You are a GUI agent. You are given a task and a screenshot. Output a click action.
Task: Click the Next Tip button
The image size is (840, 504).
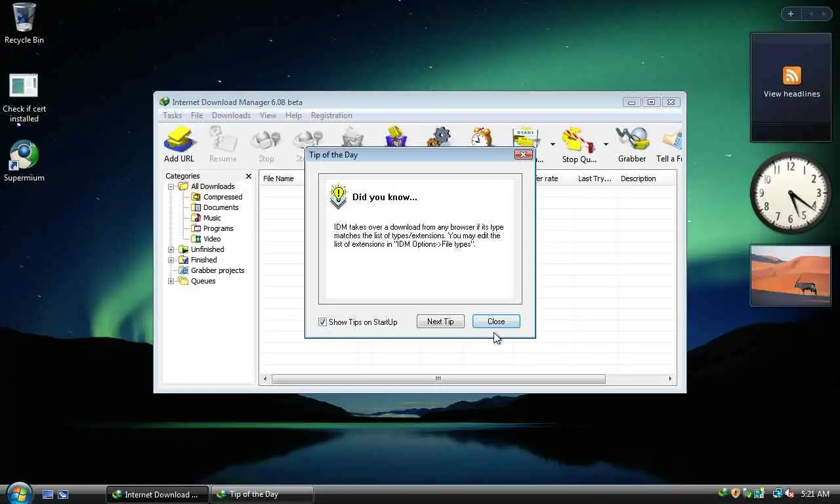tap(440, 322)
